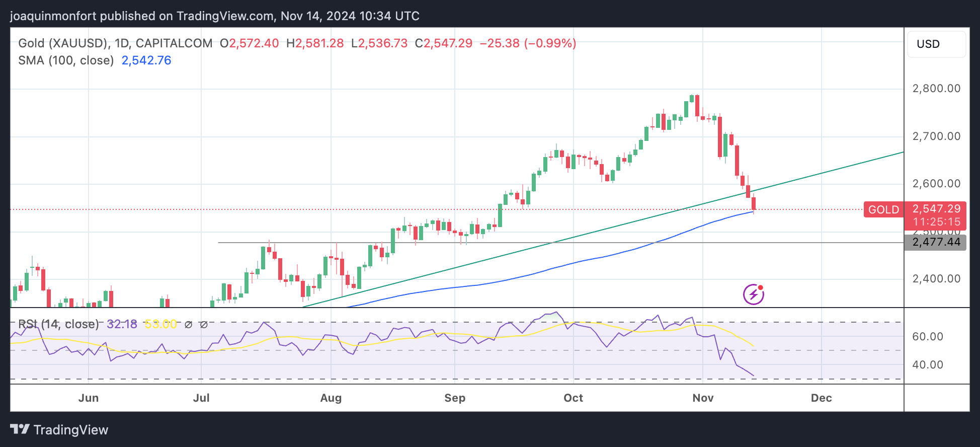The width and height of the screenshot is (980, 447).
Task: Click the second ∅ symbol in RSI legend
Action: click(204, 325)
